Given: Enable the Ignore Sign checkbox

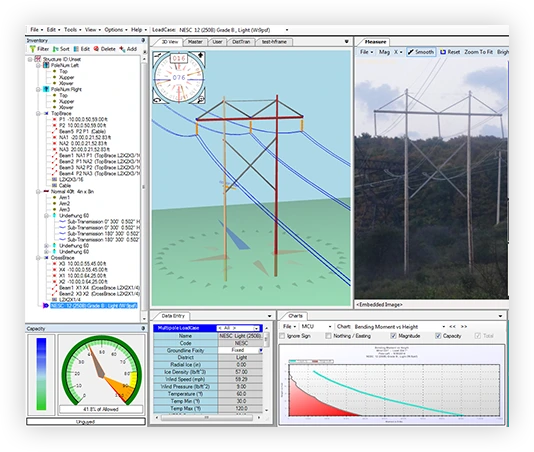Looking at the screenshot, I should 282,336.
